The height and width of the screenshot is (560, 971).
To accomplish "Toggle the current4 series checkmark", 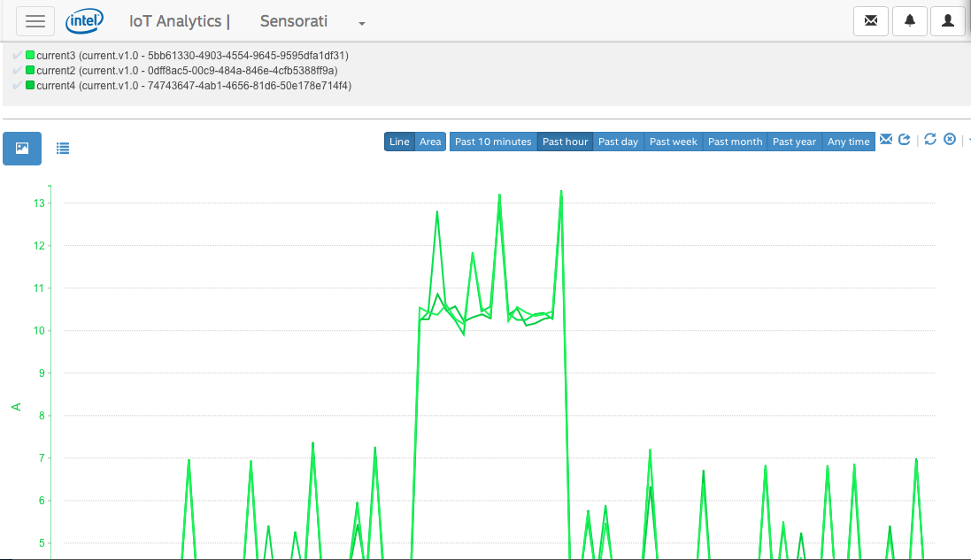I will point(17,85).
